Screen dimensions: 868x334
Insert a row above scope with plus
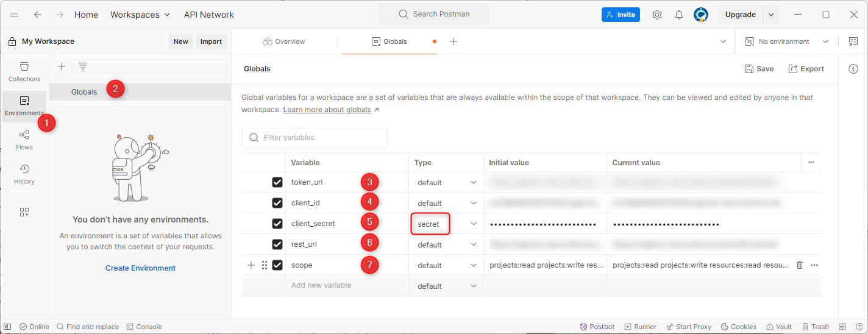251,265
